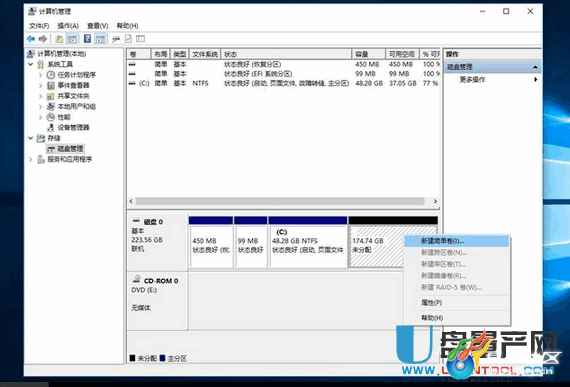Click the 事件查看器 icon
This screenshot has height=387, width=570.
(51, 86)
